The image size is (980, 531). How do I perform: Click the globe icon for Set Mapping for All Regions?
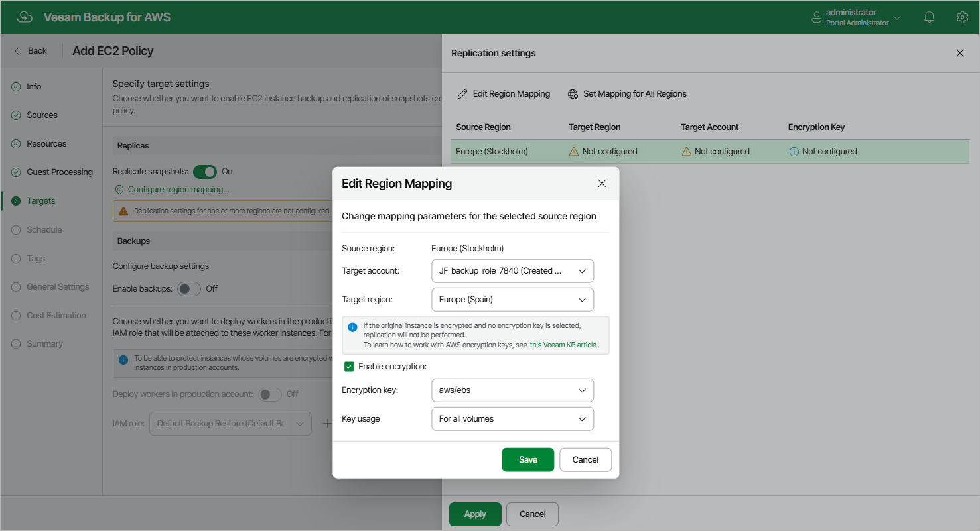tap(573, 94)
